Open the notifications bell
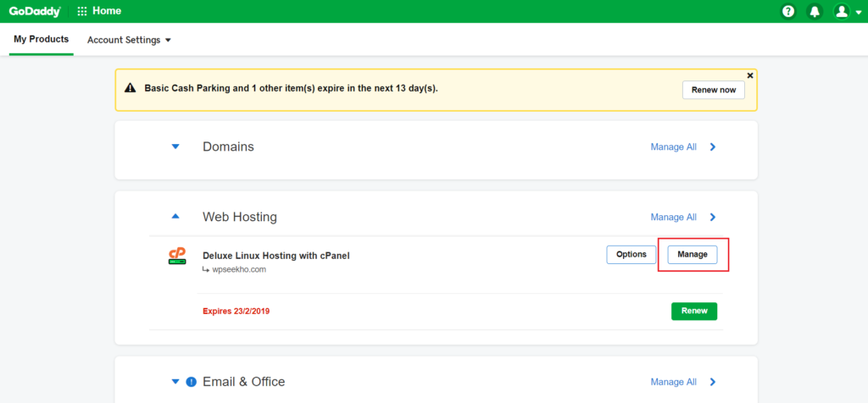 [814, 12]
